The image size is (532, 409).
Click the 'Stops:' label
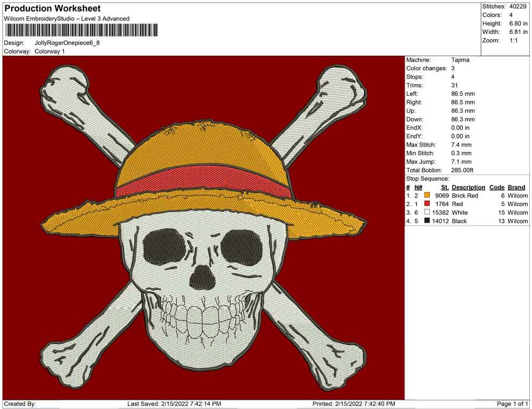[415, 77]
